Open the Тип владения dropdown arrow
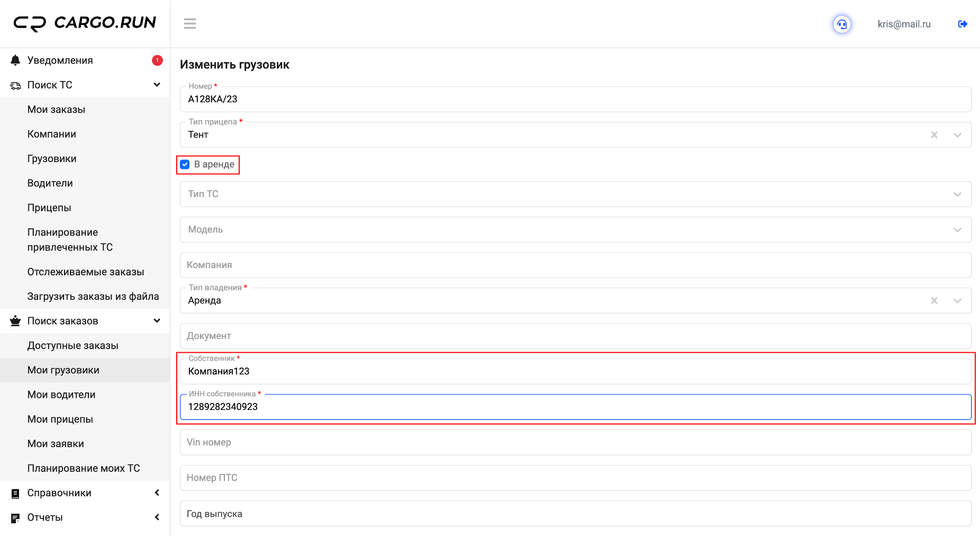980x536 pixels. pos(957,301)
